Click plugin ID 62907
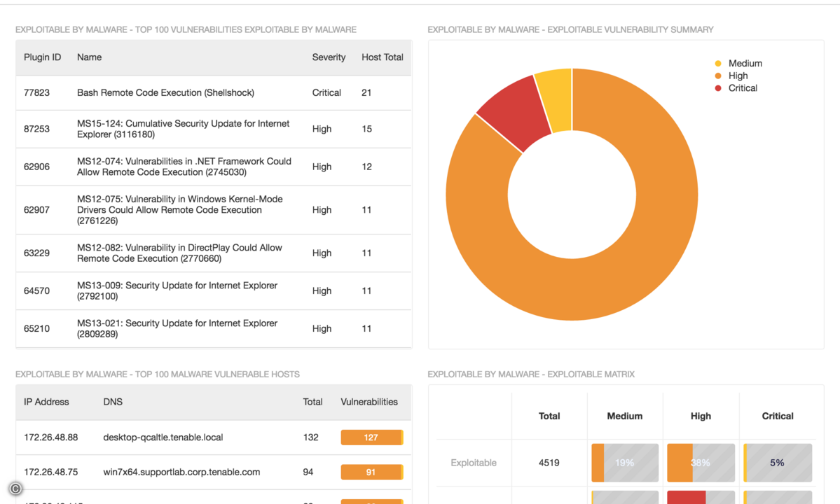Image resolution: width=840 pixels, height=504 pixels. tap(36, 210)
